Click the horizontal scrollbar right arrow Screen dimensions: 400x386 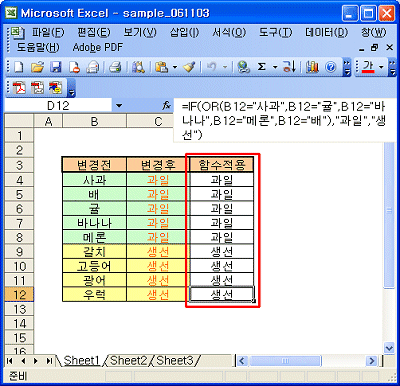(371, 361)
